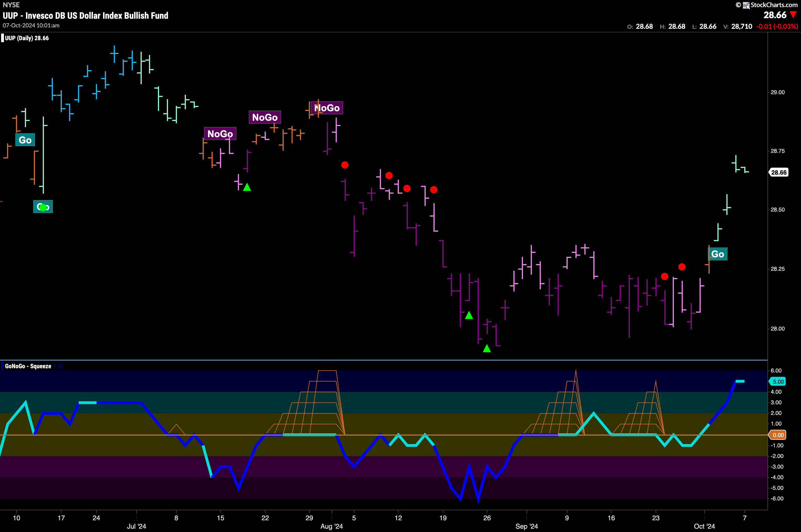Click the NYSE exchange label

point(11,5)
